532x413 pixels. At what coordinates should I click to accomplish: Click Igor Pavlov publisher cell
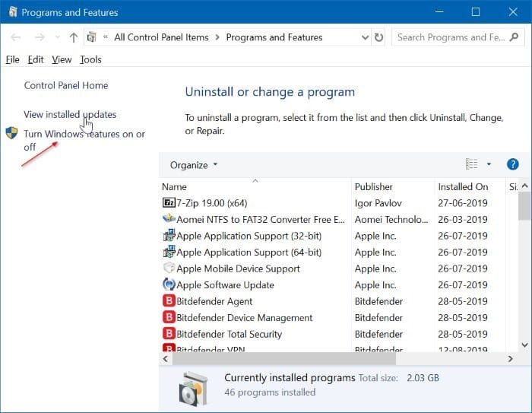click(x=378, y=203)
